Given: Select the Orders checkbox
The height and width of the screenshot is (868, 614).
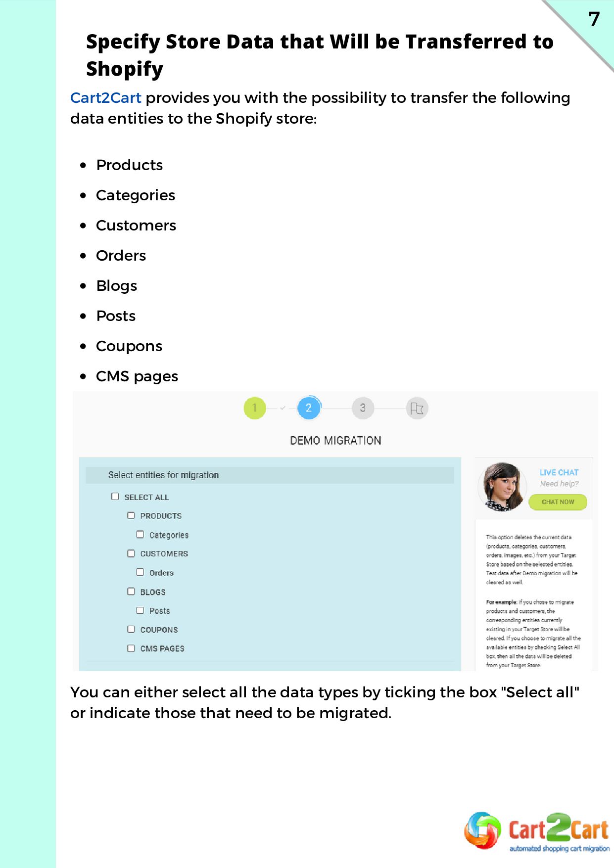Looking at the screenshot, I should 141,572.
